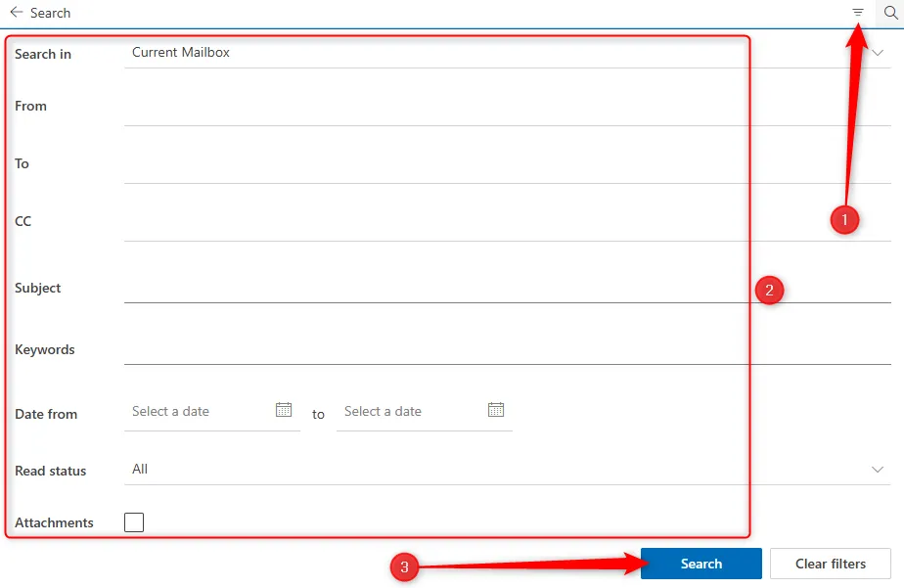The width and height of the screenshot is (904, 588).
Task: Open the end date calendar picker icon
Action: [496, 410]
